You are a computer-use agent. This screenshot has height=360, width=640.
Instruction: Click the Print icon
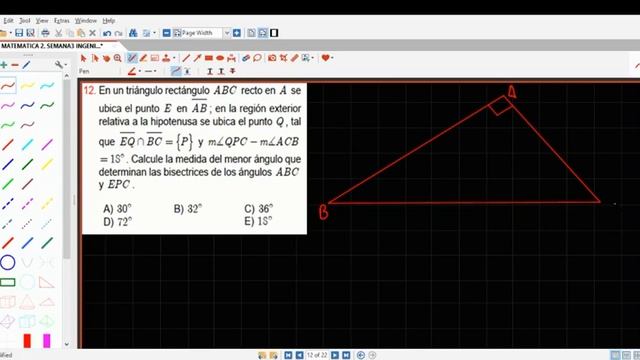point(45,33)
